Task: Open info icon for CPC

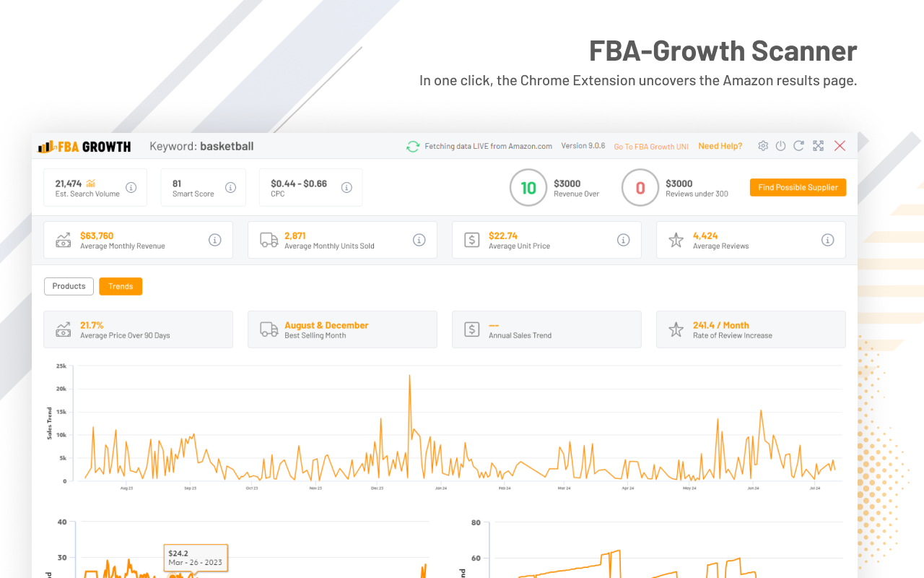Action: [x=346, y=188]
